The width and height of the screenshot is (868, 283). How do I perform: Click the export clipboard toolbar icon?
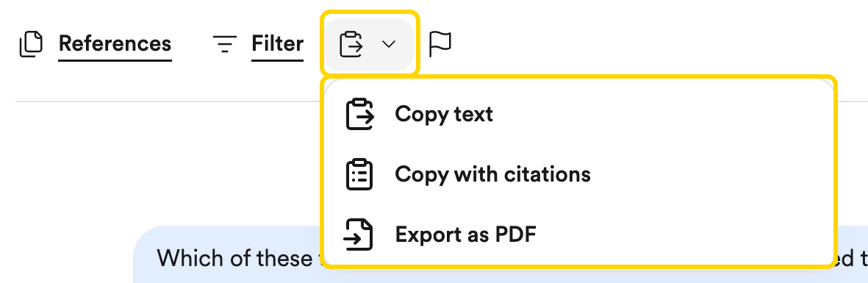click(351, 44)
